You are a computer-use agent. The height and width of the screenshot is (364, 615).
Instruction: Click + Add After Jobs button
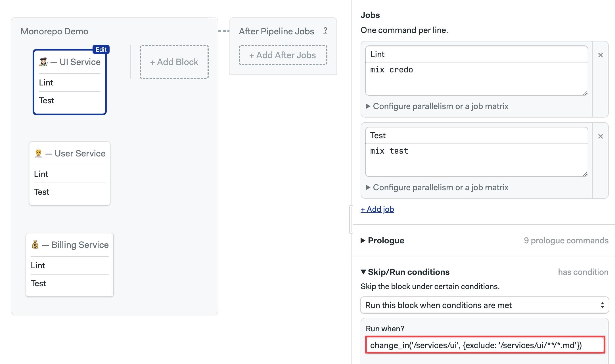click(283, 55)
